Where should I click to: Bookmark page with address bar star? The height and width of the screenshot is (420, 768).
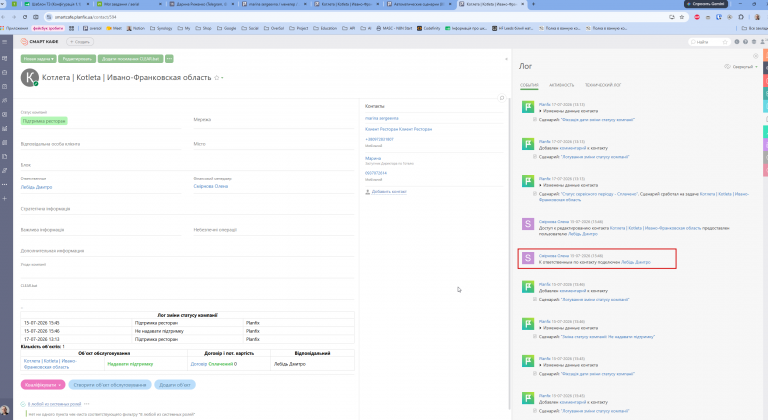[x=682, y=17]
